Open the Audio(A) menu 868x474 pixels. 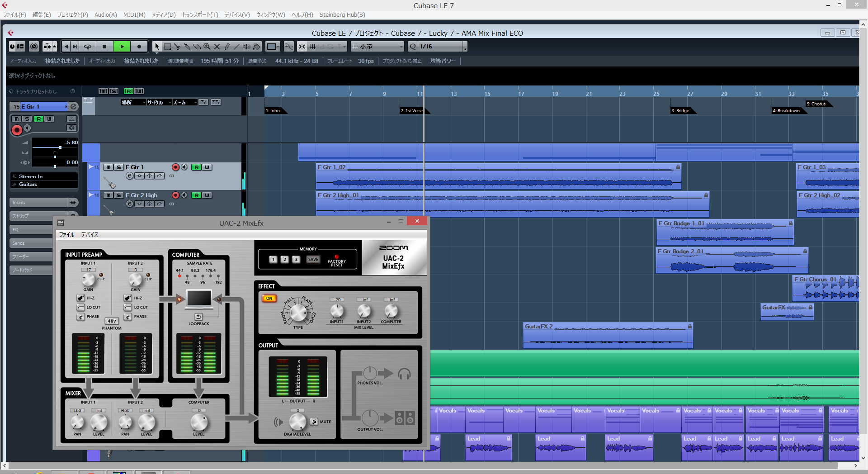pyautogui.click(x=105, y=15)
